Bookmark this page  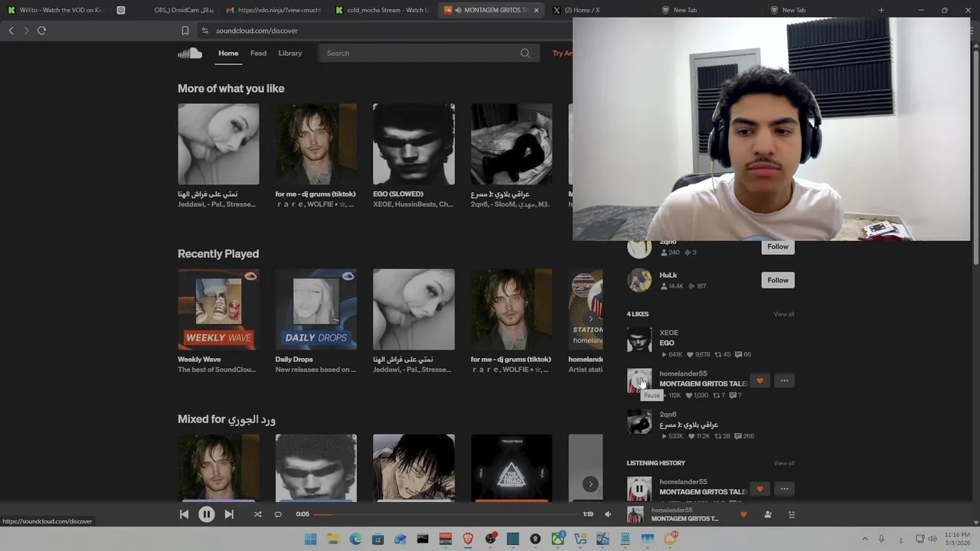pyautogui.click(x=185, y=31)
